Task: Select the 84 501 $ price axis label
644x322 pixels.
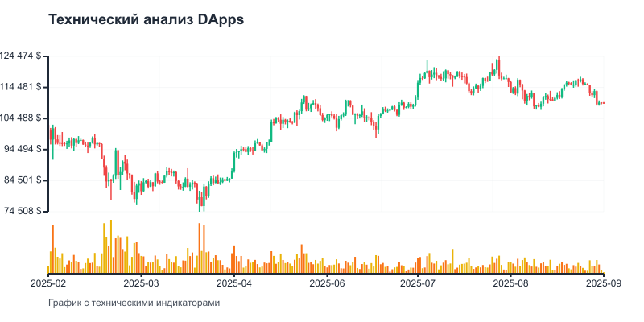Action: point(24,180)
